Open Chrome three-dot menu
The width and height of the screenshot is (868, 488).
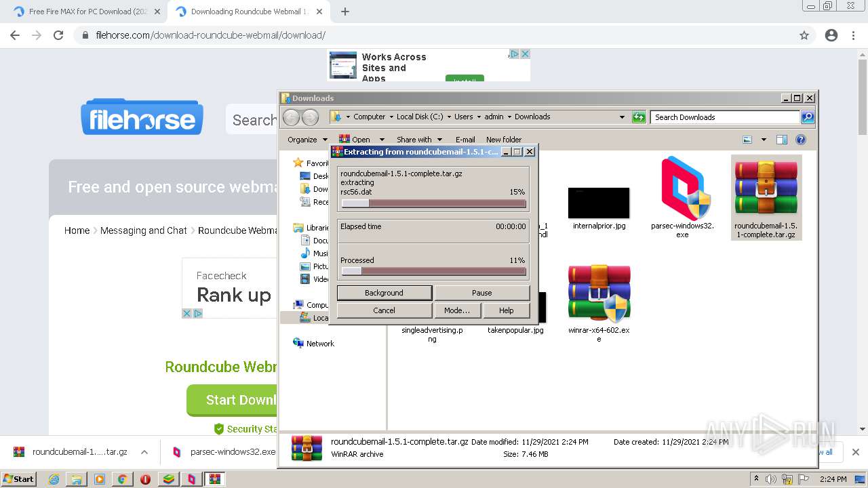[853, 35]
